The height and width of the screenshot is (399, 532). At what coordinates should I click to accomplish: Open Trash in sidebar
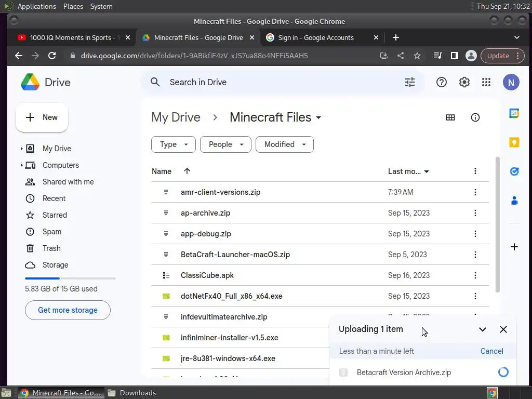coord(51,248)
